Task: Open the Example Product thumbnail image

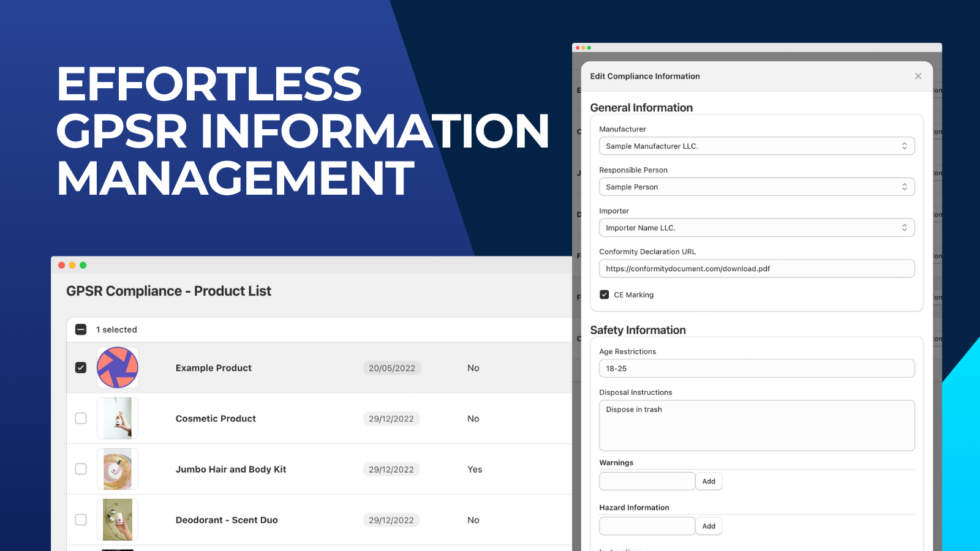Action: (117, 367)
